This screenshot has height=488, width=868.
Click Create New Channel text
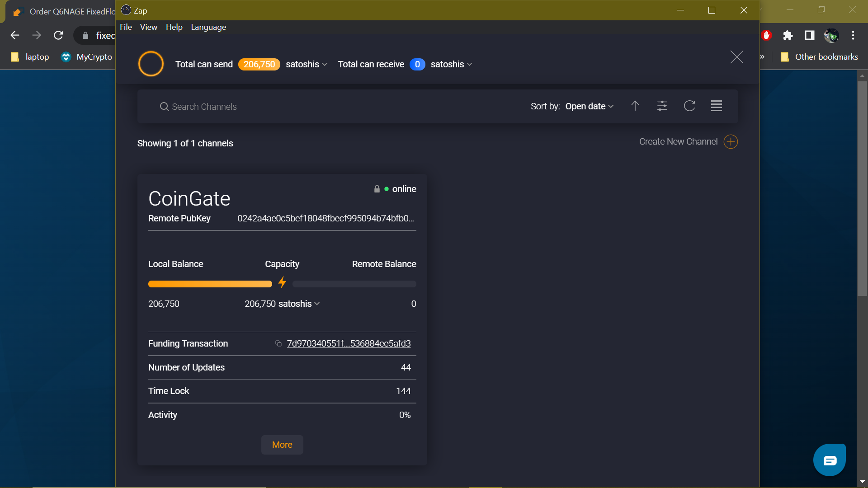(678, 142)
